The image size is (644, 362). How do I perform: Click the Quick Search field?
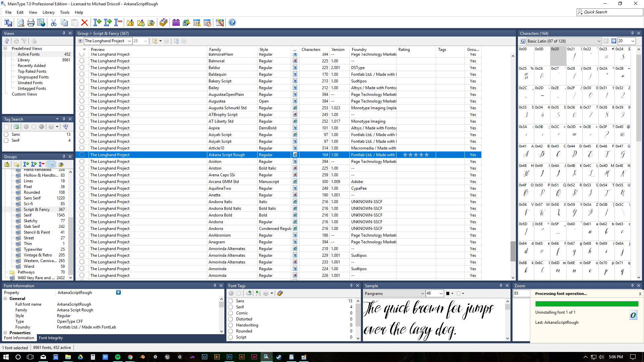[x=609, y=12]
